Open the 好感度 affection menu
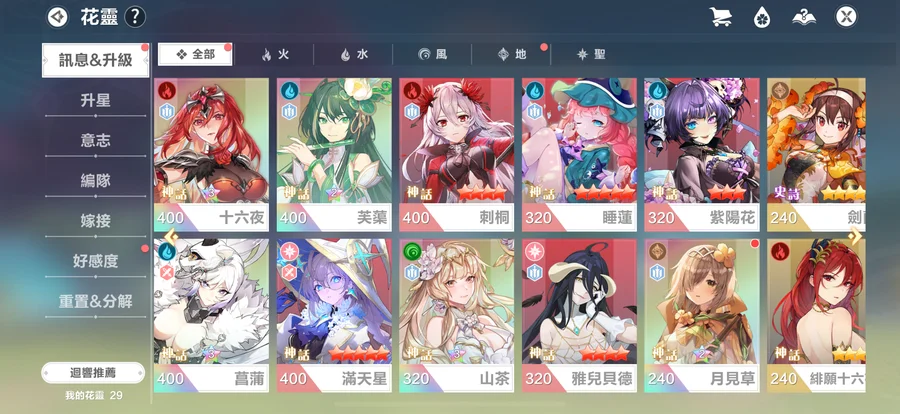900x414 pixels. pyautogui.click(x=95, y=261)
